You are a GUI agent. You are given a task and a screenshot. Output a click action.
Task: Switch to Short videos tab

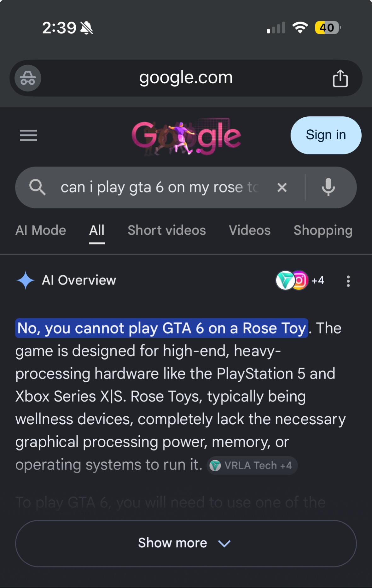tap(167, 230)
